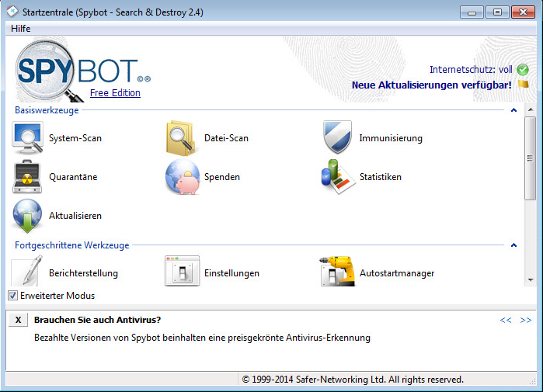Screen dimensions: 543x392
Task: Click the Einstellungen switch icon
Action: [182, 271]
